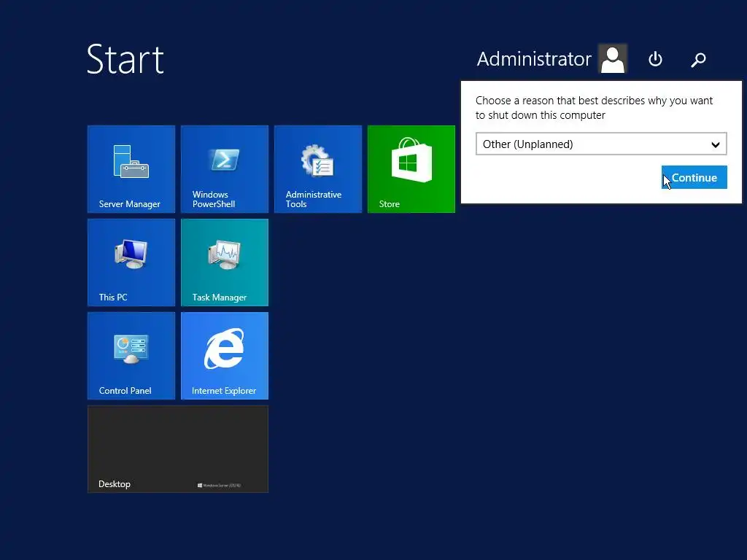This screenshot has width=747, height=560.
Task: Open the Administrative Tools tile
Action: pos(318,169)
